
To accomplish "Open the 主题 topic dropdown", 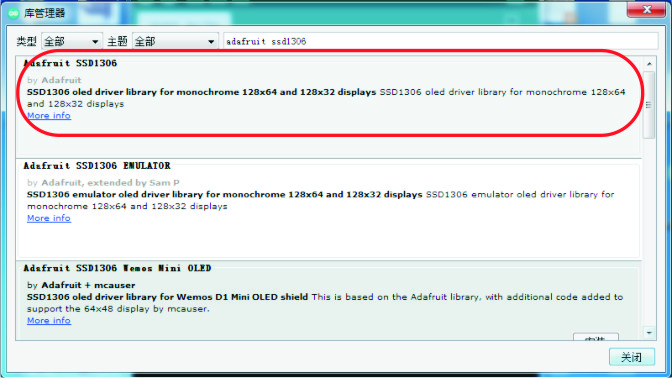I will pos(175,42).
